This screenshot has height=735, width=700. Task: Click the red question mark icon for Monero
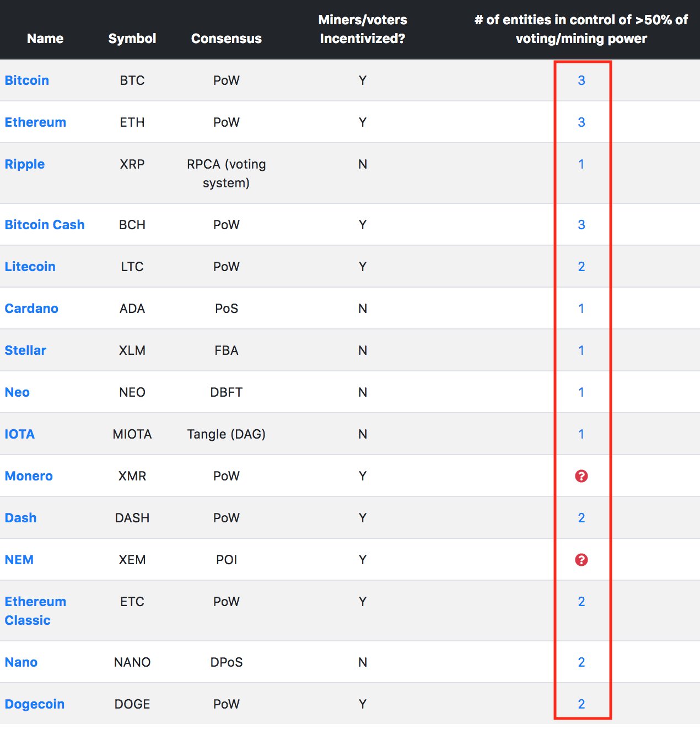[581, 476]
